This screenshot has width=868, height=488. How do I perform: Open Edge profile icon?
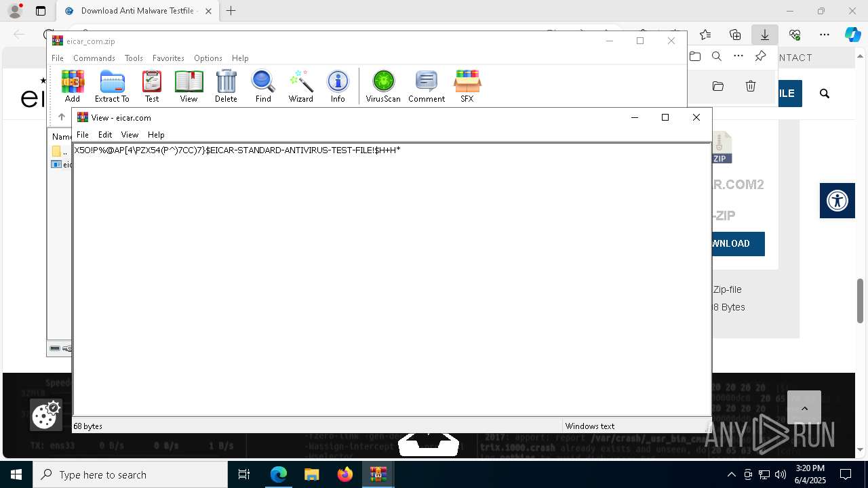click(x=15, y=11)
